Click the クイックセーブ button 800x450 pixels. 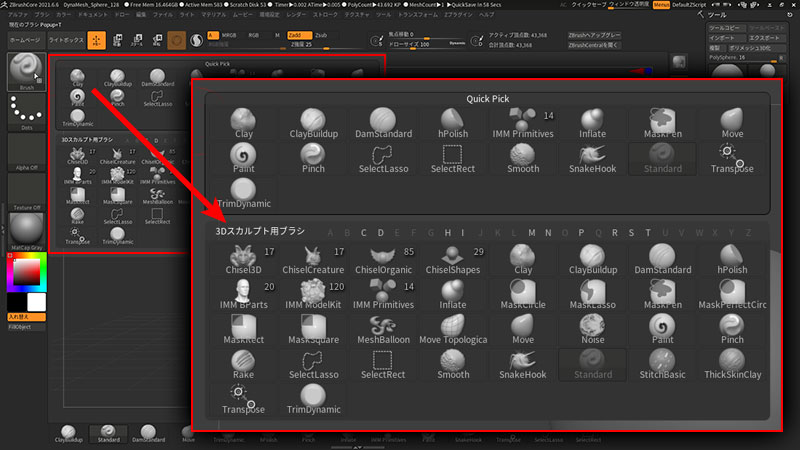pos(589,5)
